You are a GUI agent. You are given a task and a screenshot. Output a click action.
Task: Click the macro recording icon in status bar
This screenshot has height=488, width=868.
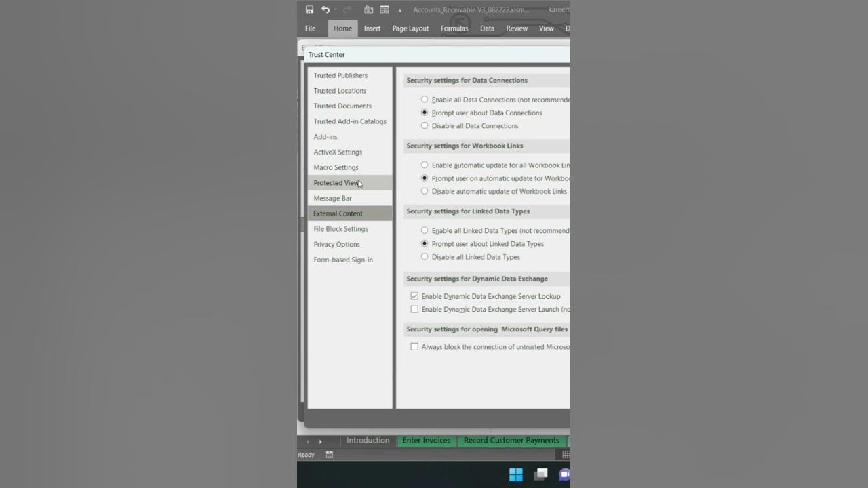coord(330,455)
